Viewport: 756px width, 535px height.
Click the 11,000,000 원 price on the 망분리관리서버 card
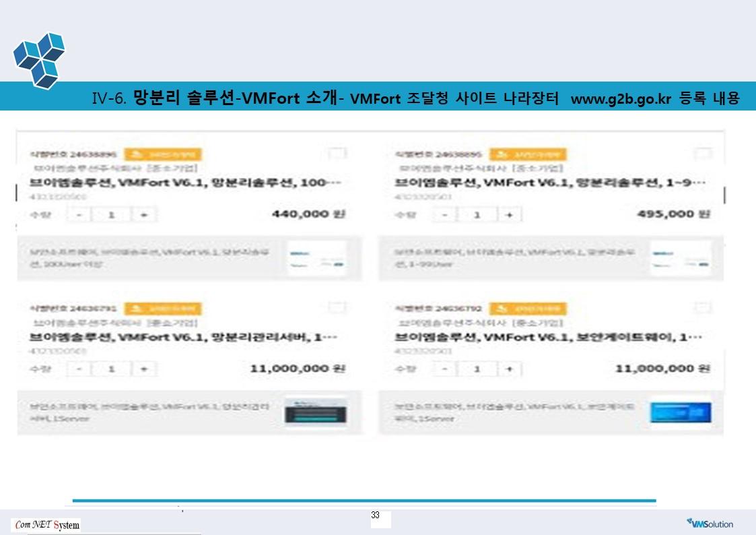[x=298, y=368]
